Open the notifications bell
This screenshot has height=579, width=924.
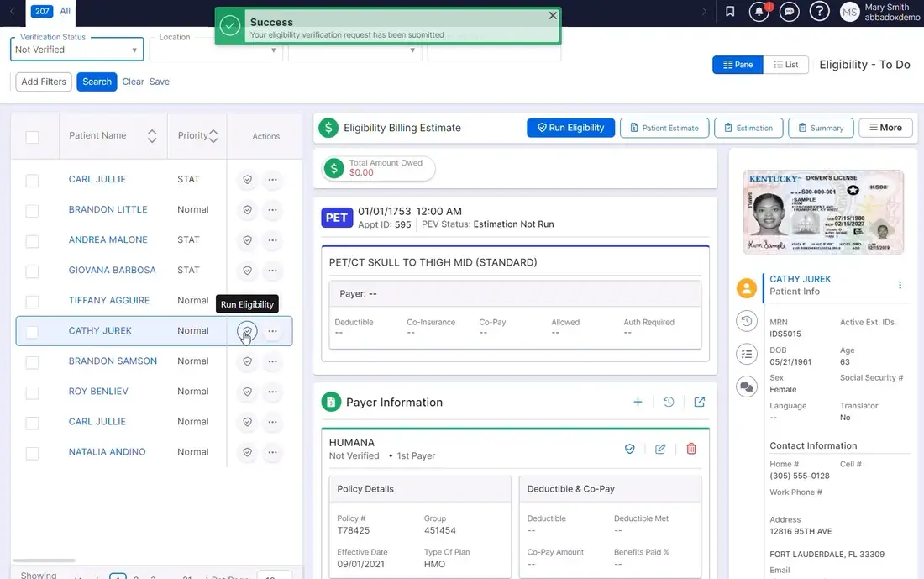(x=759, y=11)
